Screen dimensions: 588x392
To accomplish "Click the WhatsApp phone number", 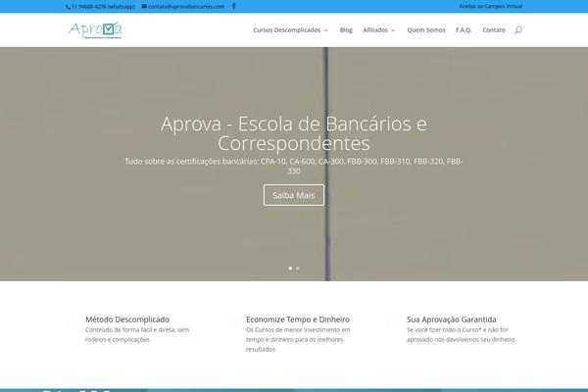I will point(103,7).
